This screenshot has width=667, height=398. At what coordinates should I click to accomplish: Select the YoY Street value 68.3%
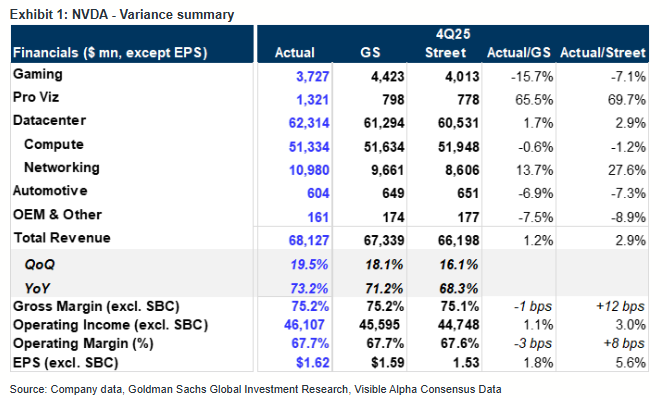pos(459,288)
